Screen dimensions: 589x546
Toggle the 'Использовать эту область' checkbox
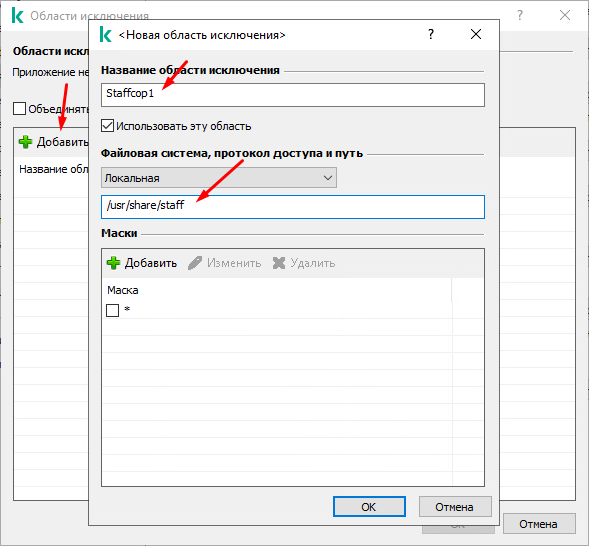click(x=107, y=125)
